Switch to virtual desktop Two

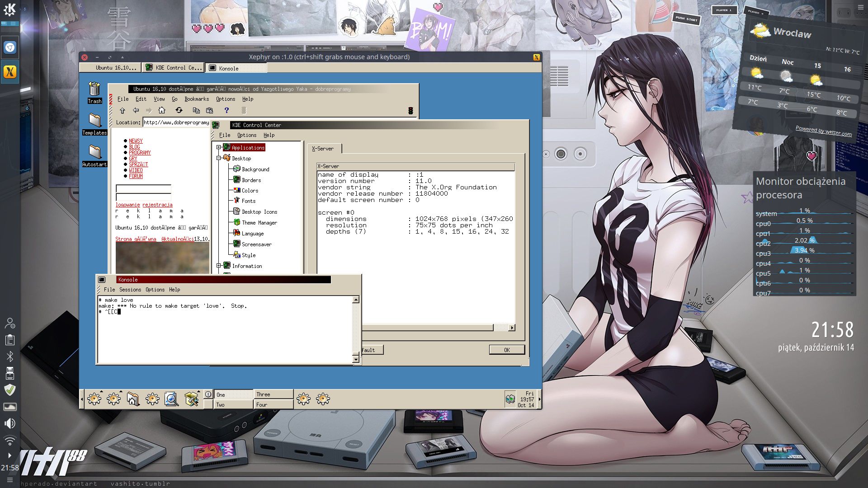pos(233,404)
